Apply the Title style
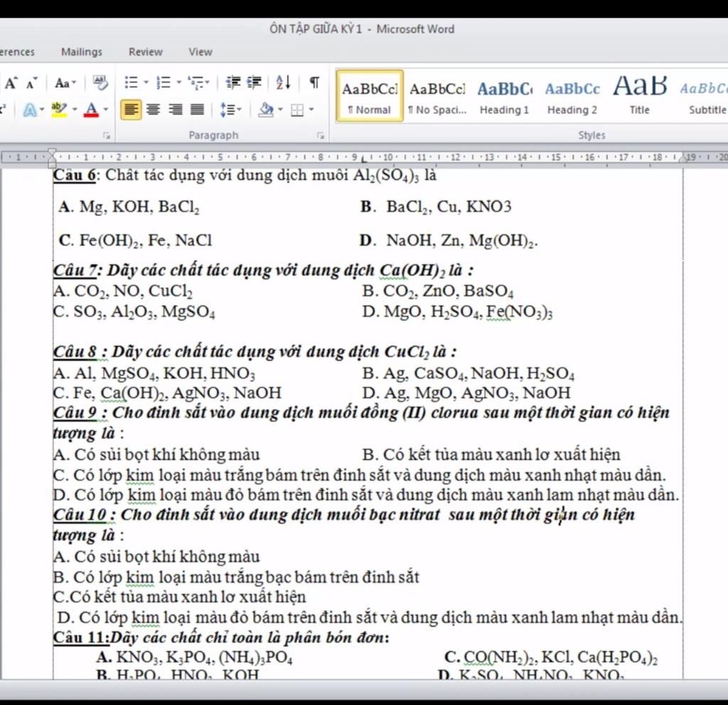728x705 pixels. [639, 97]
